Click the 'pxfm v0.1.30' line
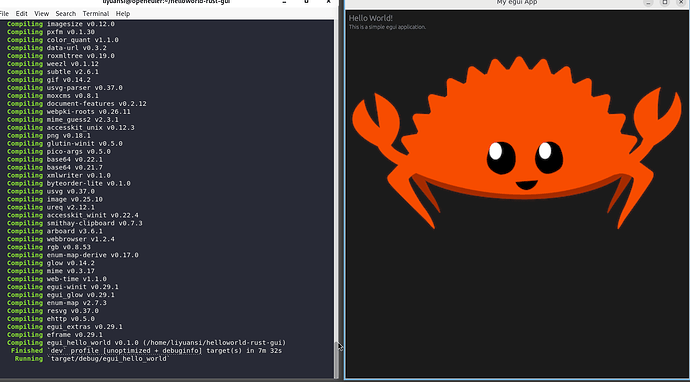 [51, 32]
